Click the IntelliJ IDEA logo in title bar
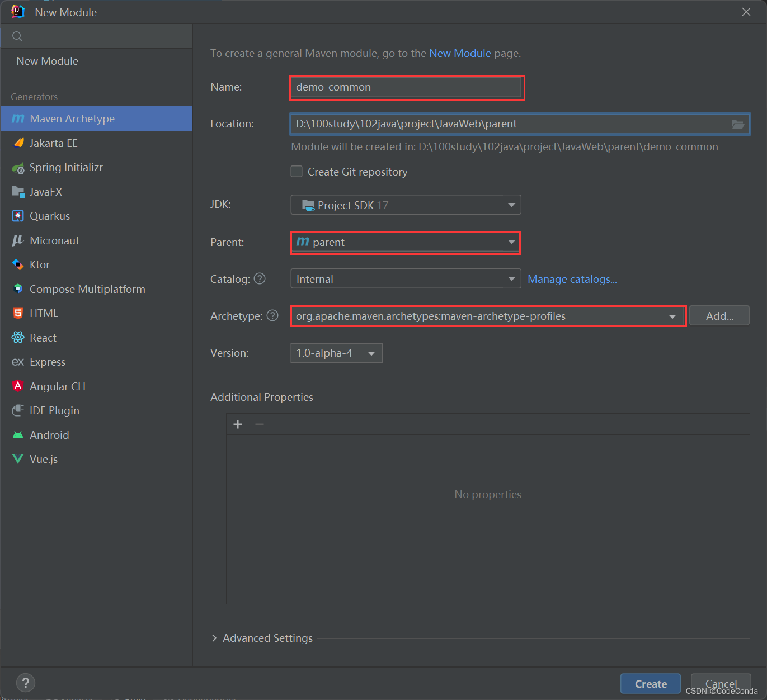The height and width of the screenshot is (700, 767). pyautogui.click(x=18, y=12)
